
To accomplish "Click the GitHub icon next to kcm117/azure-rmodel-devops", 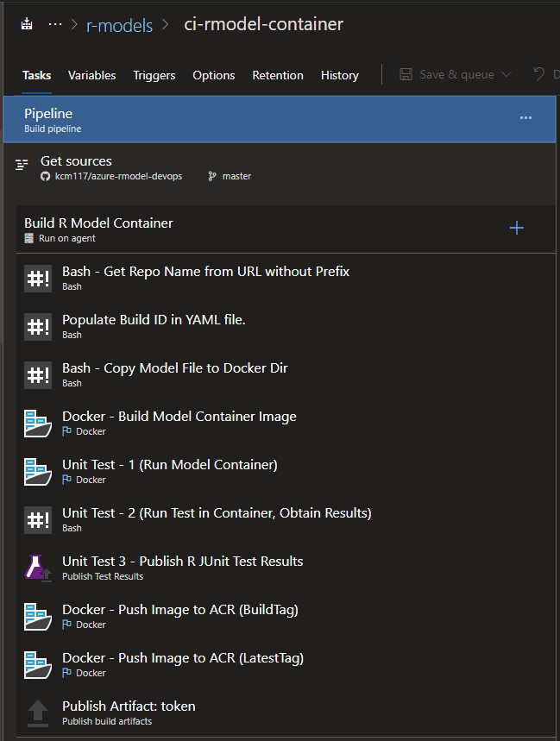I will [46, 176].
